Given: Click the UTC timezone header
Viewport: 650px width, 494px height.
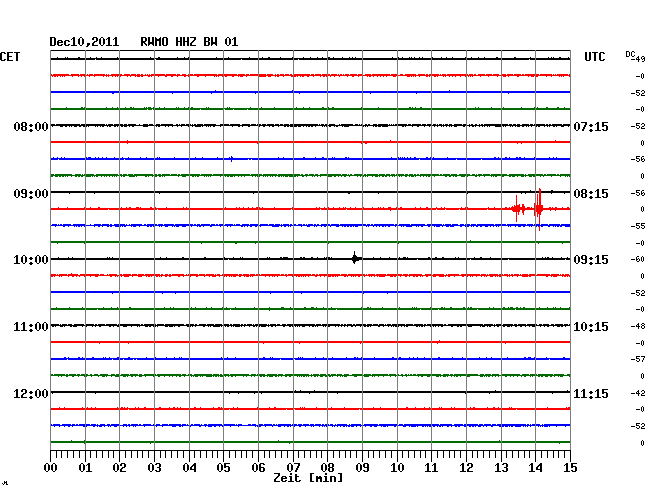Looking at the screenshot, I should click(594, 57).
